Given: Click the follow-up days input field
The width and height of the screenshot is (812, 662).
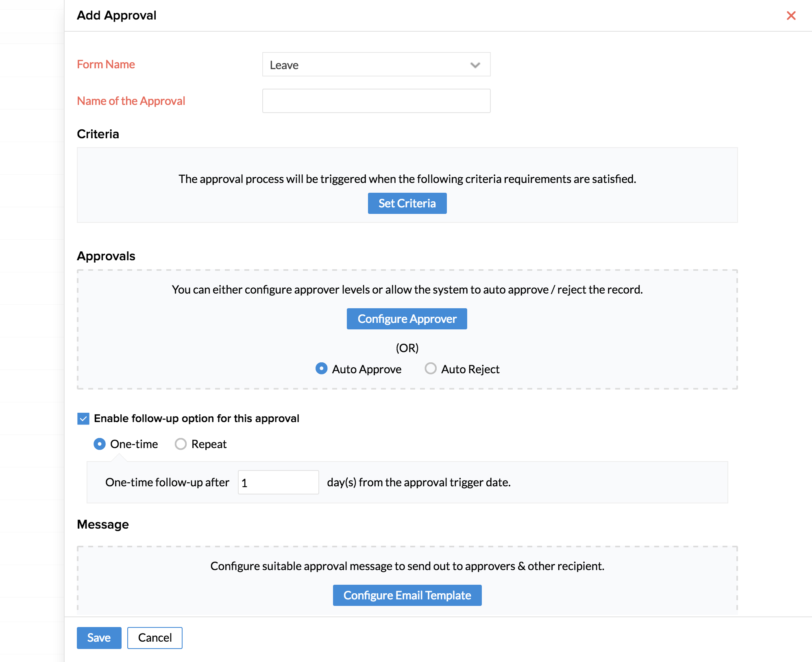Looking at the screenshot, I should [x=278, y=482].
